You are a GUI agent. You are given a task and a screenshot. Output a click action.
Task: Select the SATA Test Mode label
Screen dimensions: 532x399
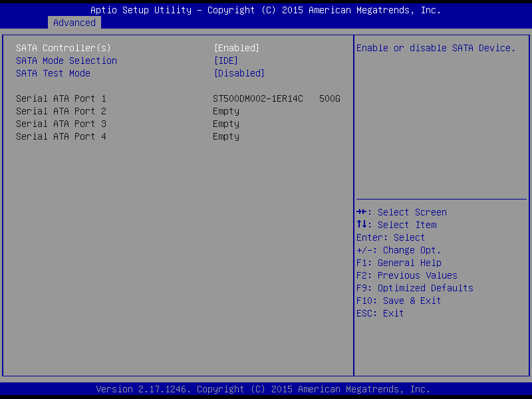click(53, 73)
